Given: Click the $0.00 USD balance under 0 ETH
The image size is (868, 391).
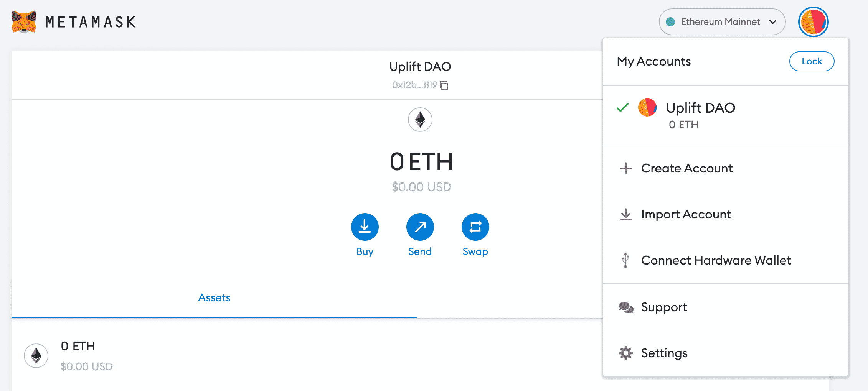Looking at the screenshot, I should point(421,187).
